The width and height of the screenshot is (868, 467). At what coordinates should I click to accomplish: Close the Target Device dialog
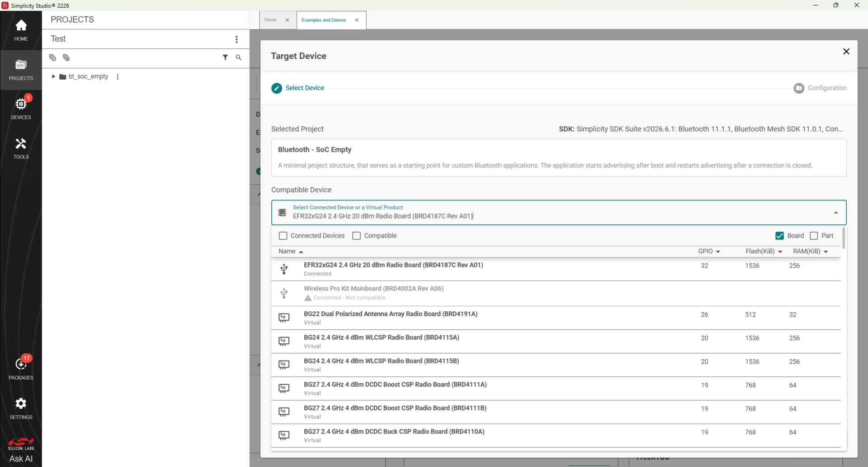click(846, 52)
